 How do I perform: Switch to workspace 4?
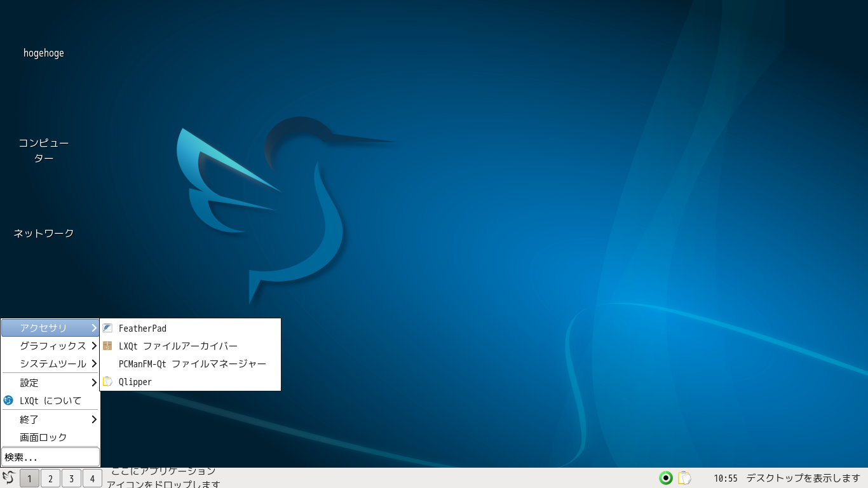[92, 478]
